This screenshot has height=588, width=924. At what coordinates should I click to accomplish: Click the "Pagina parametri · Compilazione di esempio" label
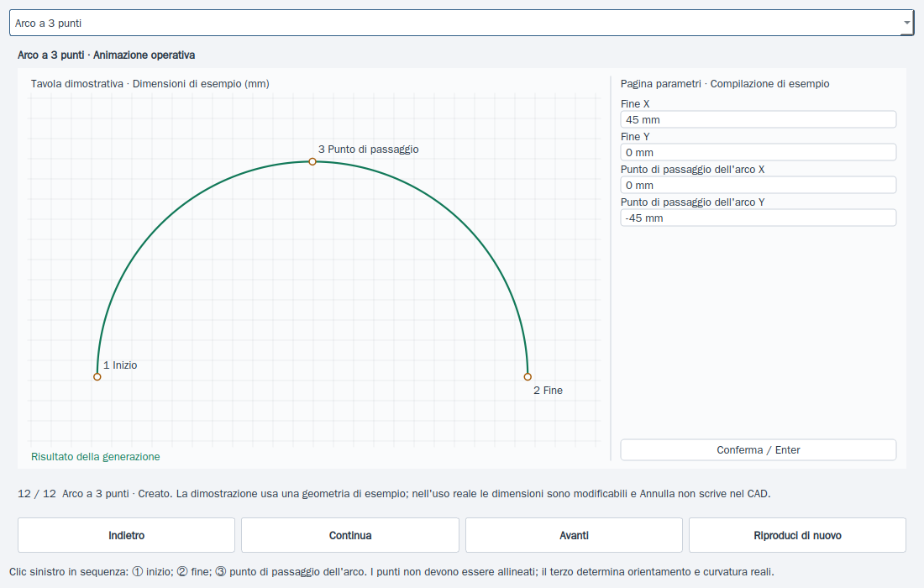point(725,84)
